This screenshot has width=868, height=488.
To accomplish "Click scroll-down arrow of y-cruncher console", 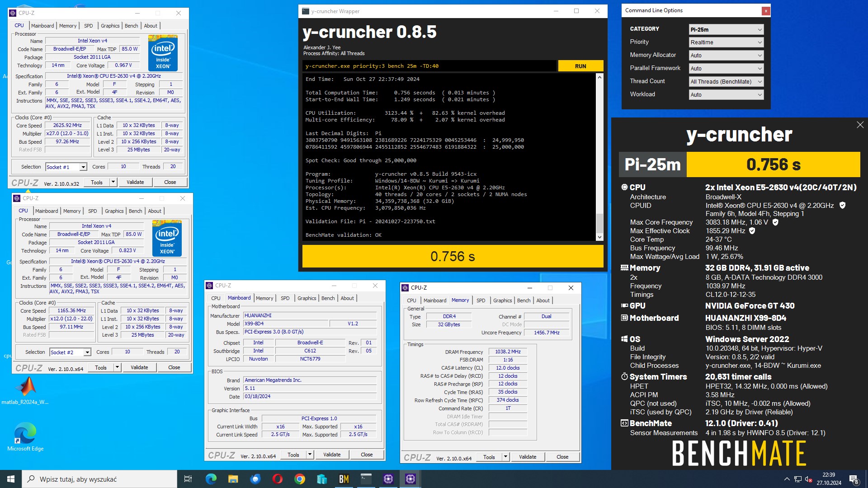I will coord(599,237).
